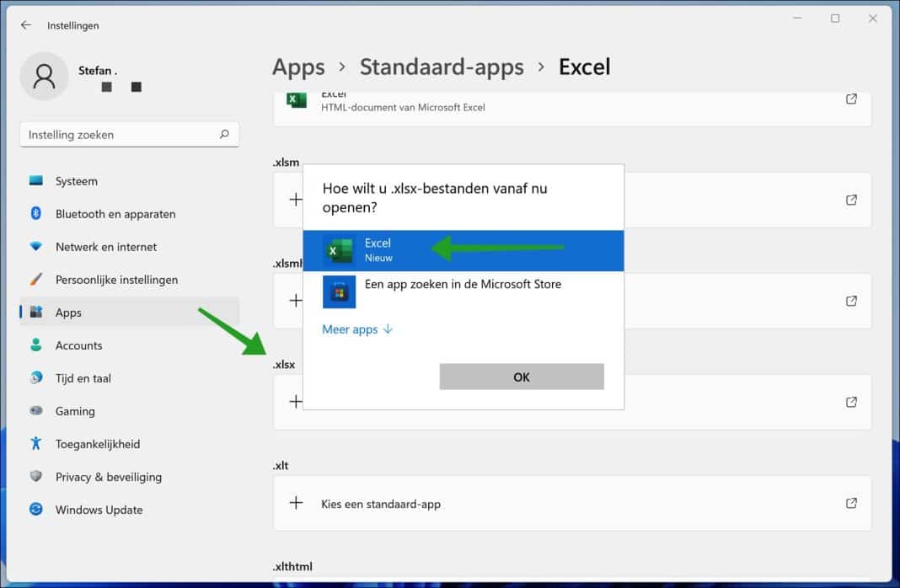The height and width of the screenshot is (588, 900).
Task: Click the Bluetooth icon in the sidebar
Action: tap(35, 213)
